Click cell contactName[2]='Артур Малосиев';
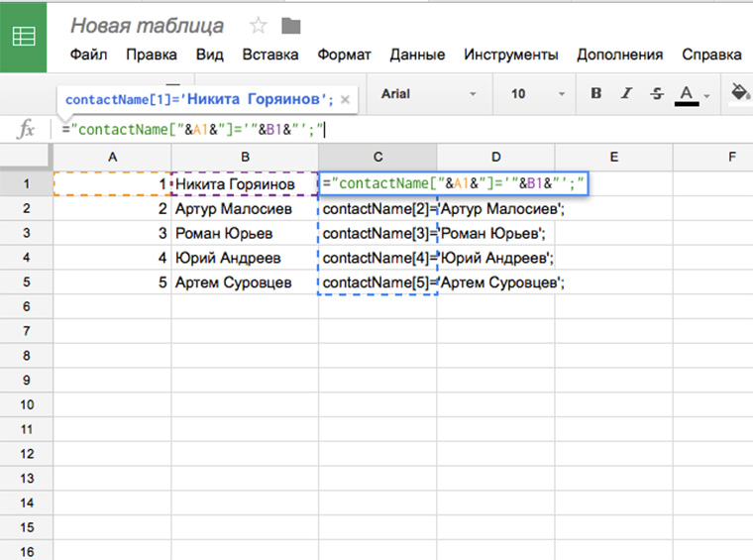 pos(377,208)
